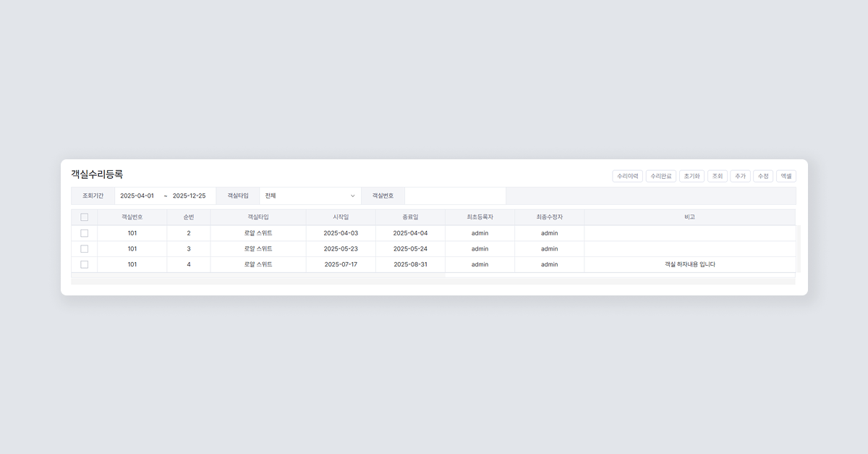Screen dimensions: 868x454
Task: Open the 객실타입 dropdown showing 전체
Action: click(310, 196)
